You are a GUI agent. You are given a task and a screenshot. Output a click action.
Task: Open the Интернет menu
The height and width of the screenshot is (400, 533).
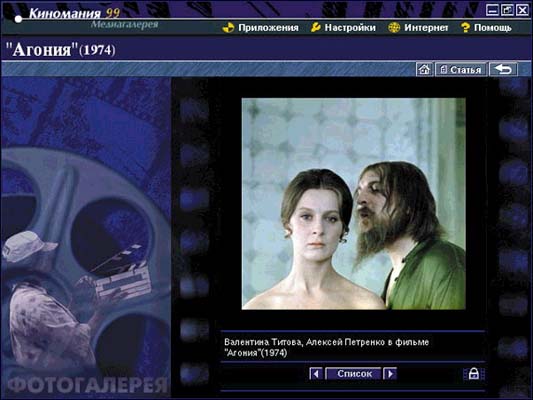[x=426, y=28]
